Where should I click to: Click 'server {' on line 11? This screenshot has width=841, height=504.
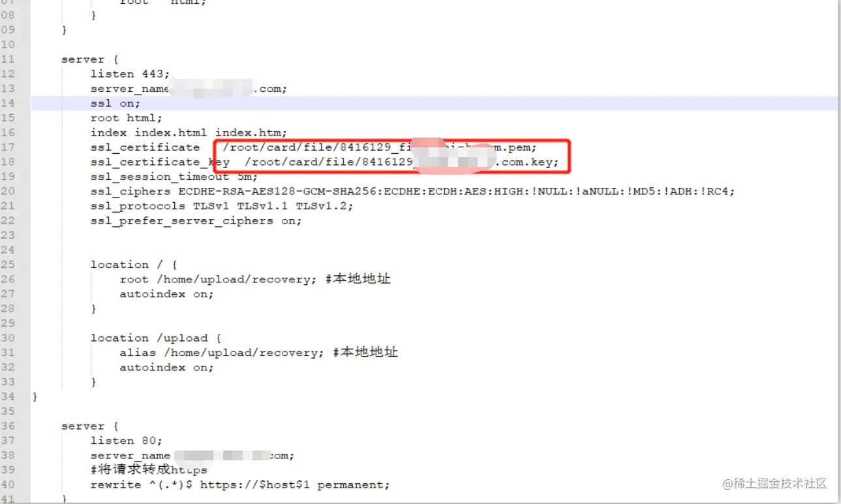91,59
